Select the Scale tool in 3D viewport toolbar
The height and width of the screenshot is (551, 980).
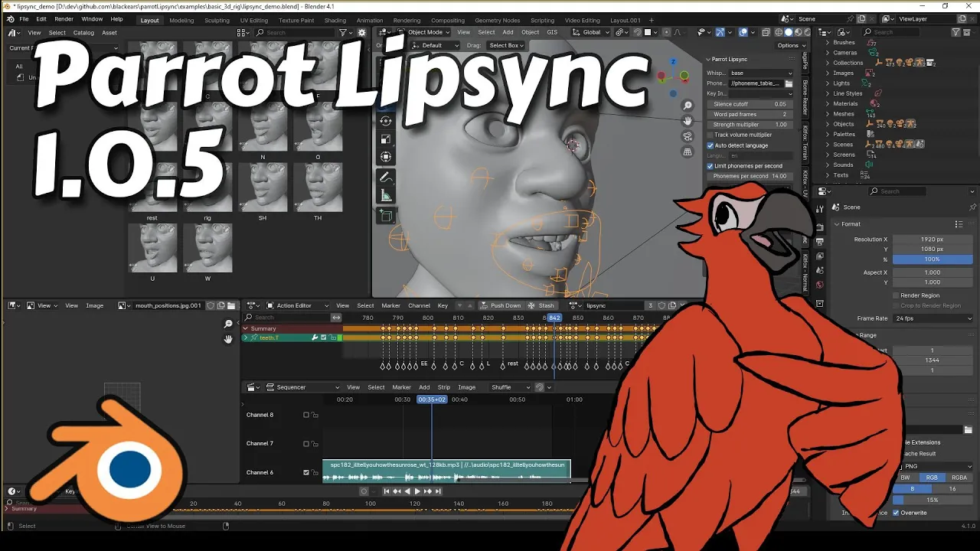386,139
